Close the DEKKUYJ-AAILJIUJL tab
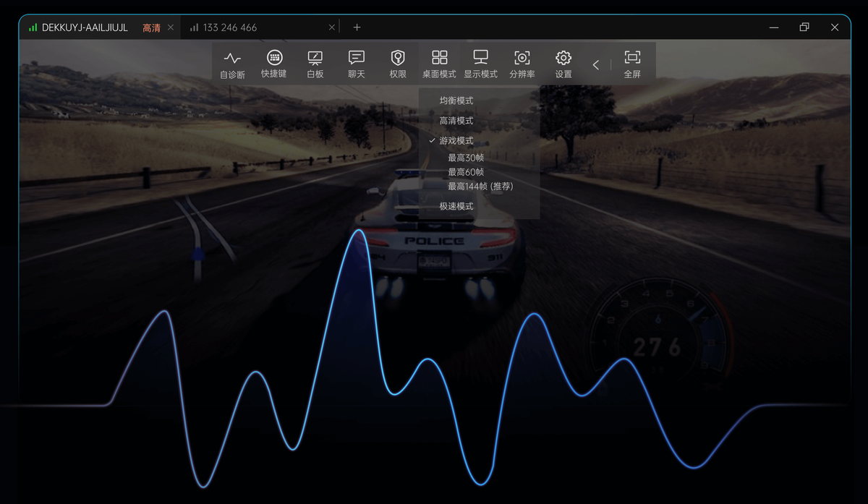 [x=171, y=27]
